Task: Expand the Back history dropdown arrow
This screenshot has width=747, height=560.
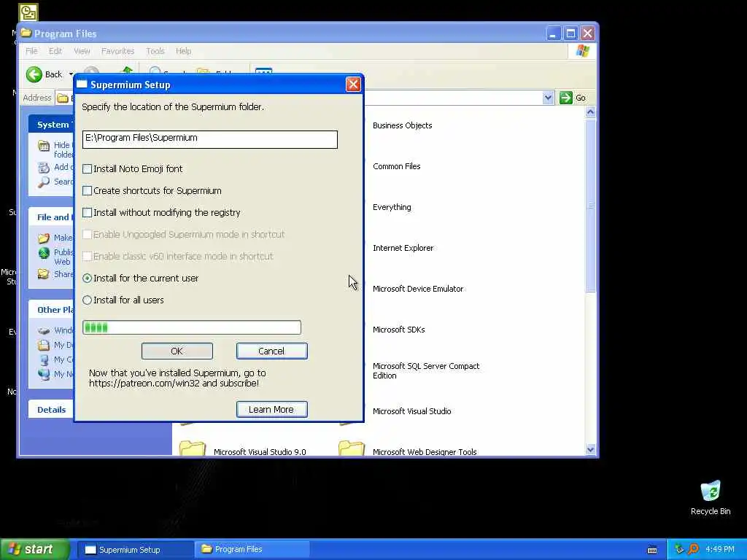Action: [71, 74]
